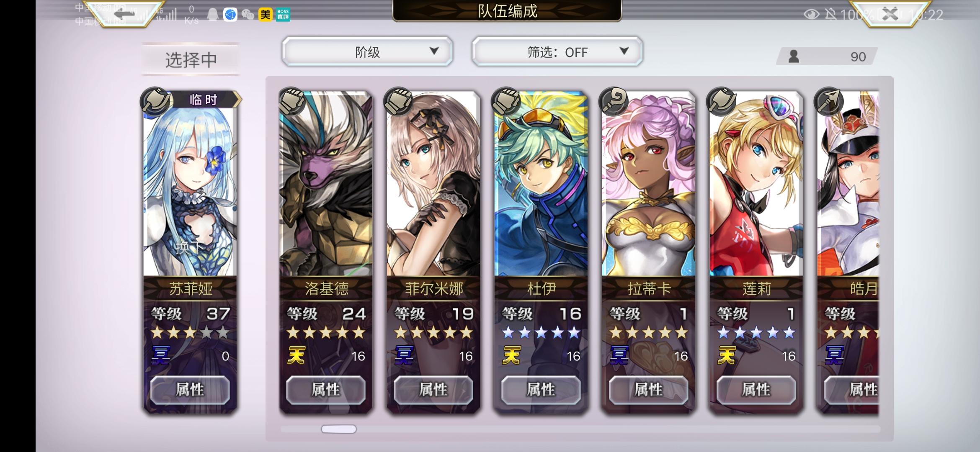Tap the 选择中 label

(x=191, y=60)
